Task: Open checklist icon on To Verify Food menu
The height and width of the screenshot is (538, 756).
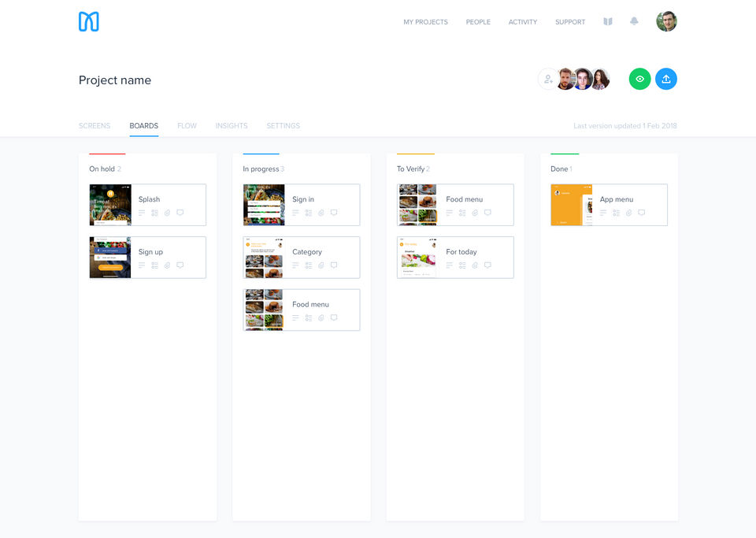Action: [462, 213]
